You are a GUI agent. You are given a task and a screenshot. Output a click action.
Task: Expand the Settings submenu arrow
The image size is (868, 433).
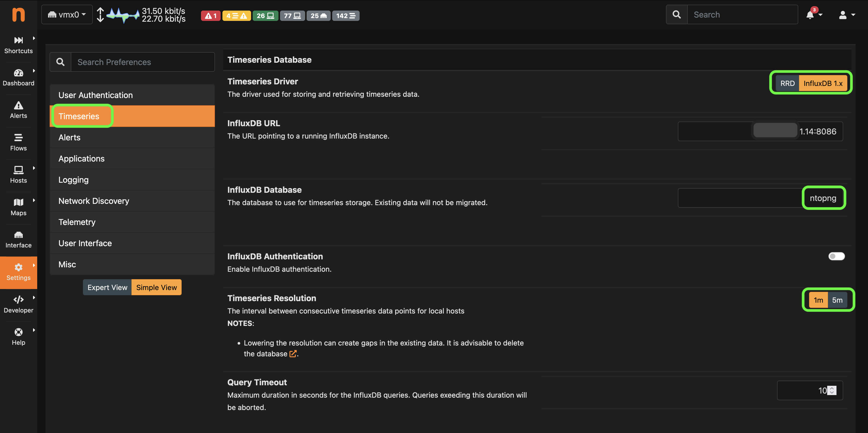(x=34, y=265)
